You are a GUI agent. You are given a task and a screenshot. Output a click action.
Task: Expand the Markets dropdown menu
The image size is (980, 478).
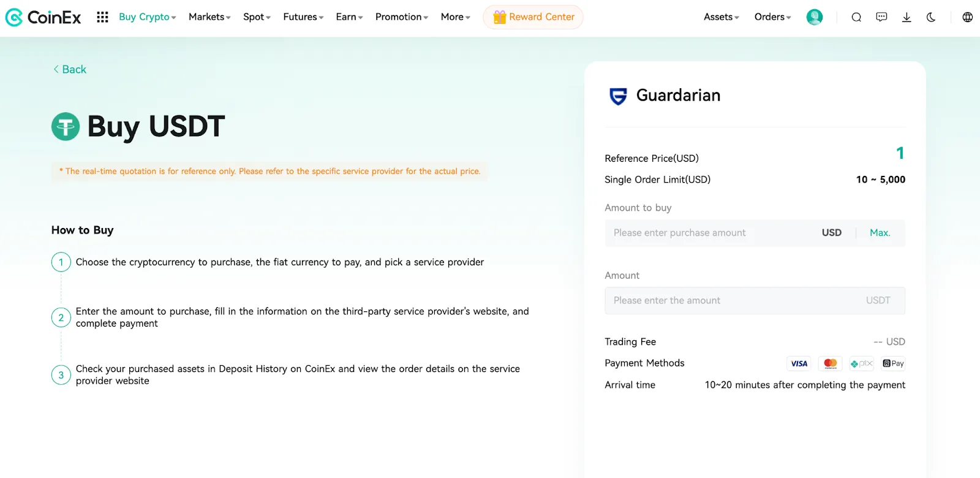pos(209,17)
